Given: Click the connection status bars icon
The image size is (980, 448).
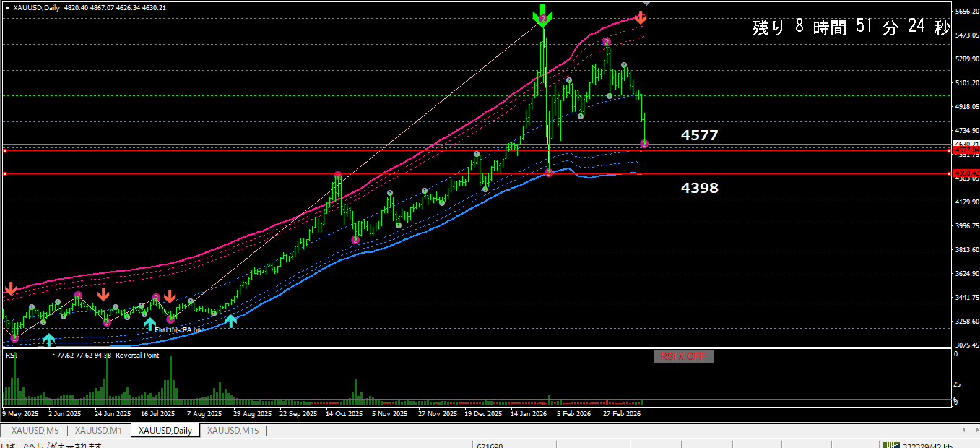Looking at the screenshot, I should click(891, 446).
